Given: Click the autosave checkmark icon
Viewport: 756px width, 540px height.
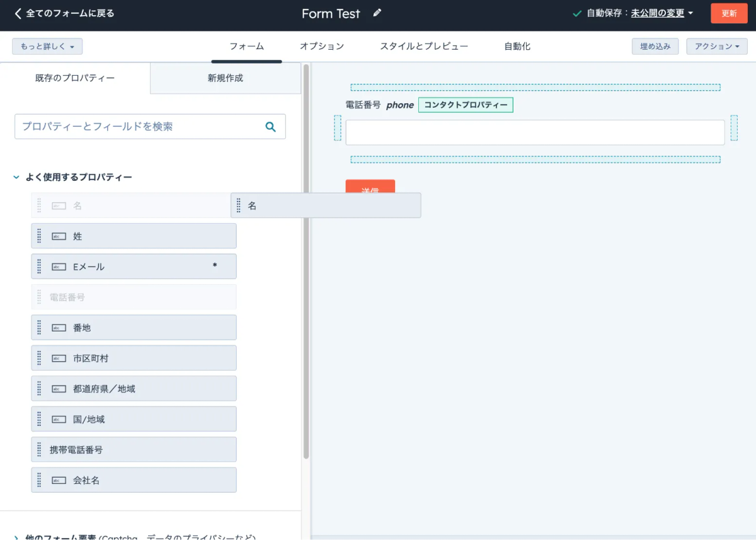Looking at the screenshot, I should click(x=577, y=13).
